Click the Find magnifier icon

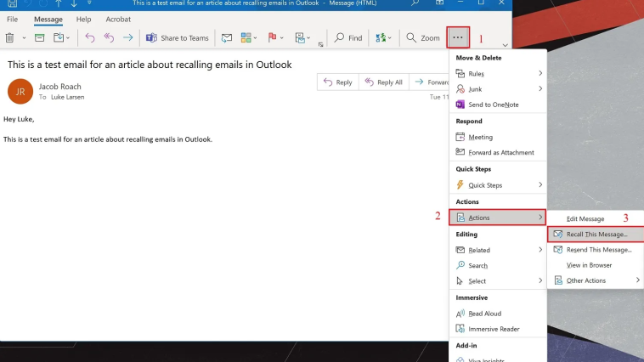(340, 37)
